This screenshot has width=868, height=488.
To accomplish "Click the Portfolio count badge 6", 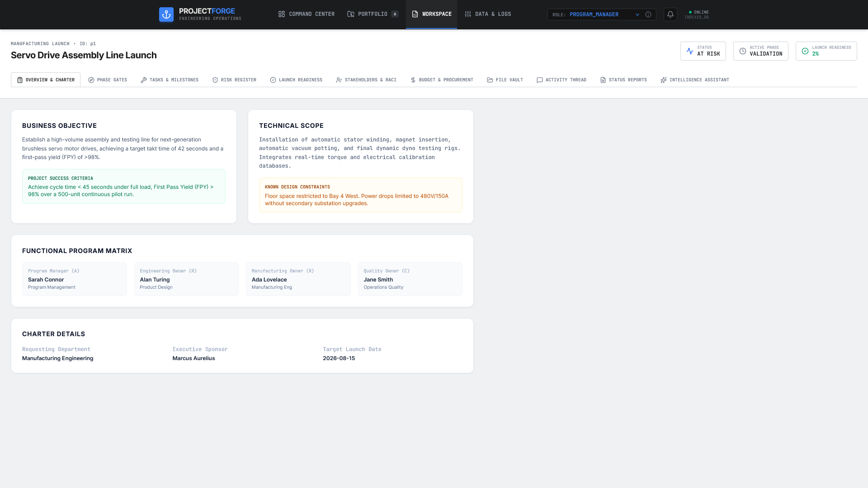I will (395, 14).
